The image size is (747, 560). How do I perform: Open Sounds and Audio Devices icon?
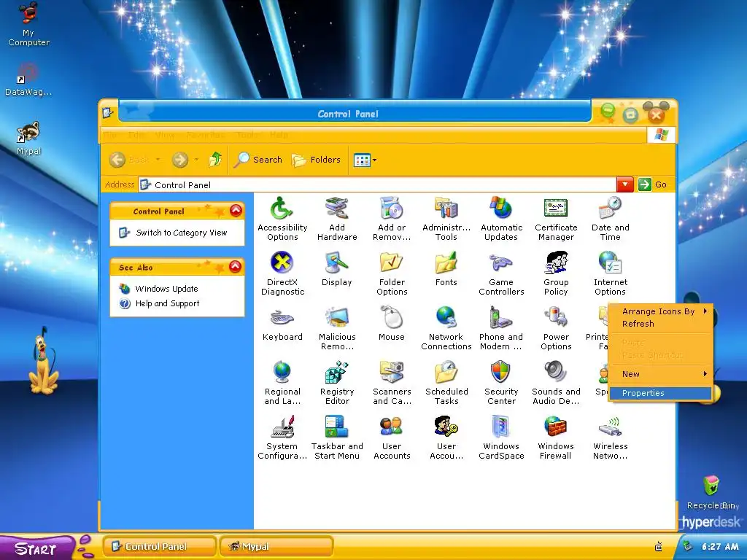(x=556, y=373)
